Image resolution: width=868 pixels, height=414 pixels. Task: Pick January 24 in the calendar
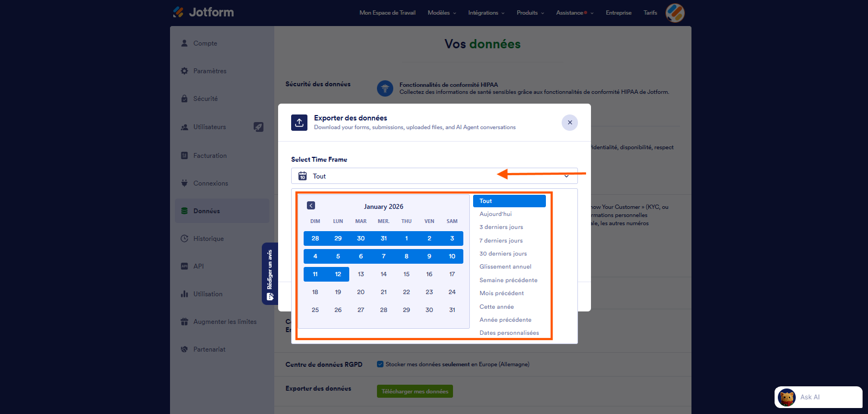pos(452,292)
